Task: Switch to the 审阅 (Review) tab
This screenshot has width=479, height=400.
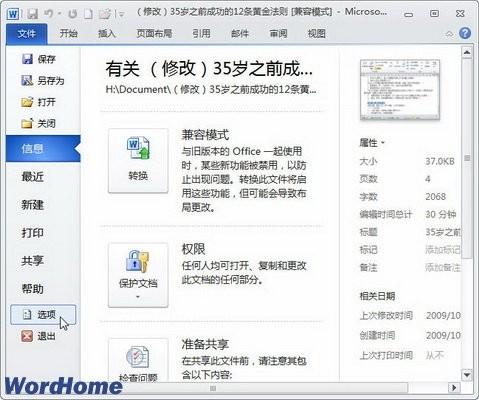Action: click(278, 33)
